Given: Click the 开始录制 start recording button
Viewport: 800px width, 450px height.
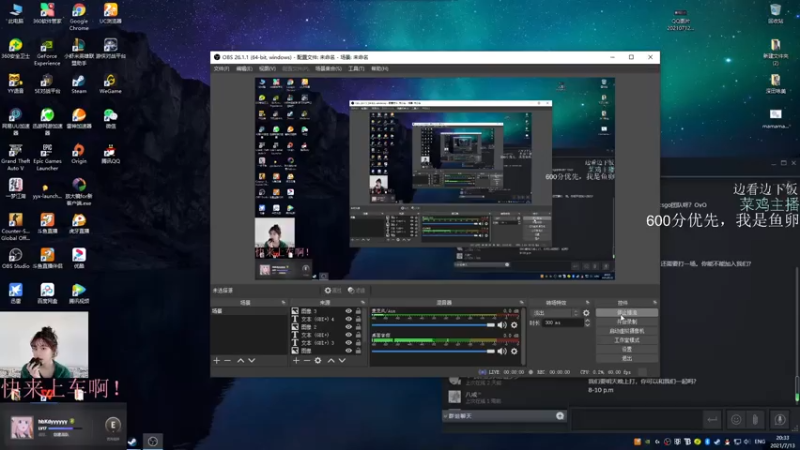Looking at the screenshot, I should [627, 321].
